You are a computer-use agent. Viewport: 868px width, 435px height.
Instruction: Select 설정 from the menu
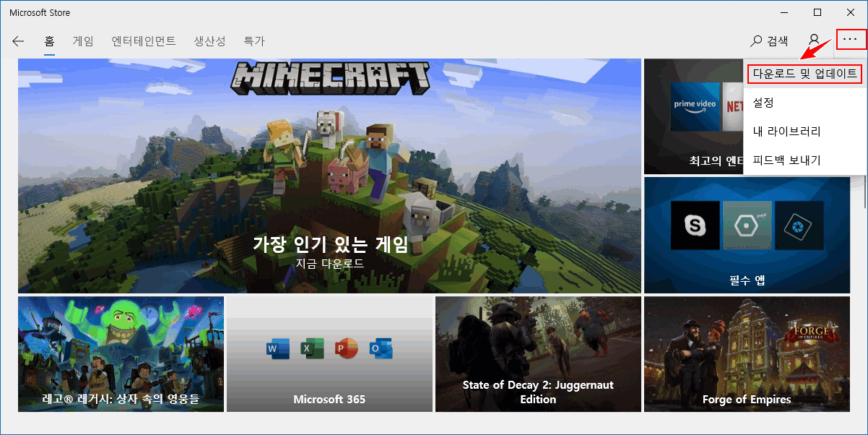tap(805, 103)
